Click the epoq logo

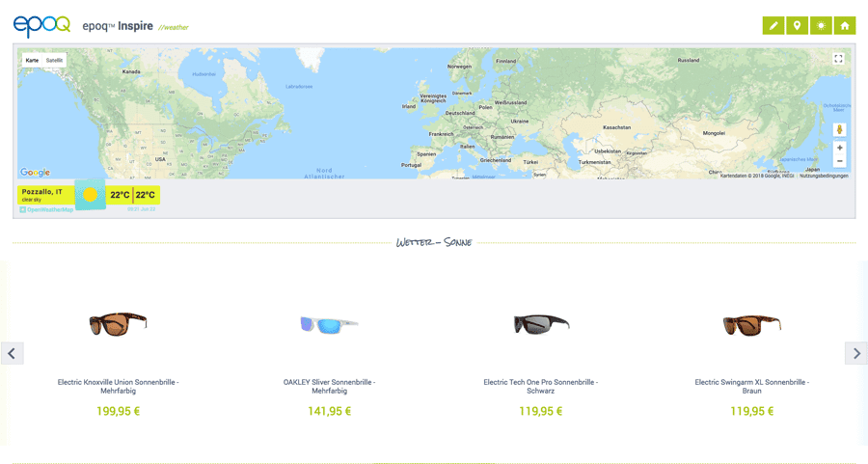point(41,26)
